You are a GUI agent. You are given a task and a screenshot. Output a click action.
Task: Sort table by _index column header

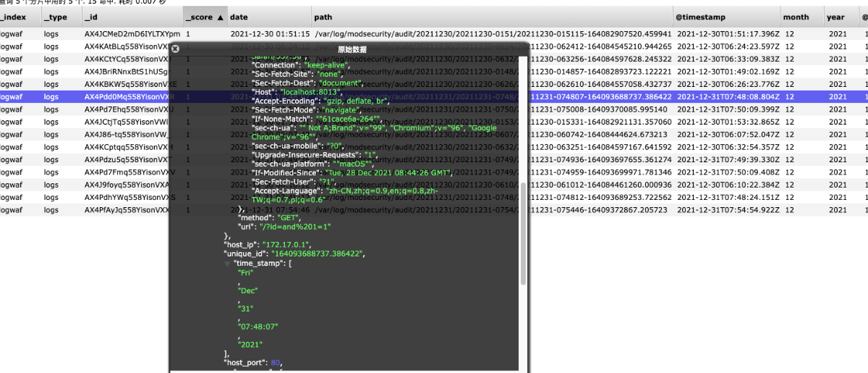pos(20,17)
